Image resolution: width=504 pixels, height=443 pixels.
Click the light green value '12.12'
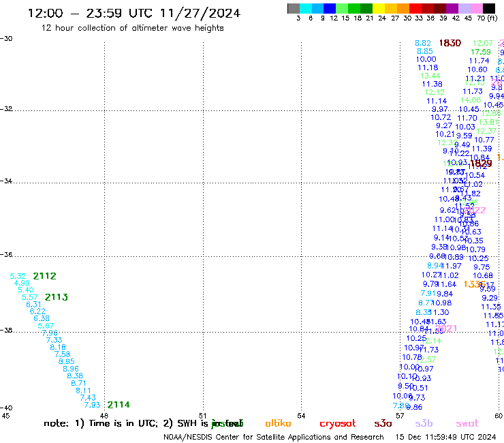point(435,92)
